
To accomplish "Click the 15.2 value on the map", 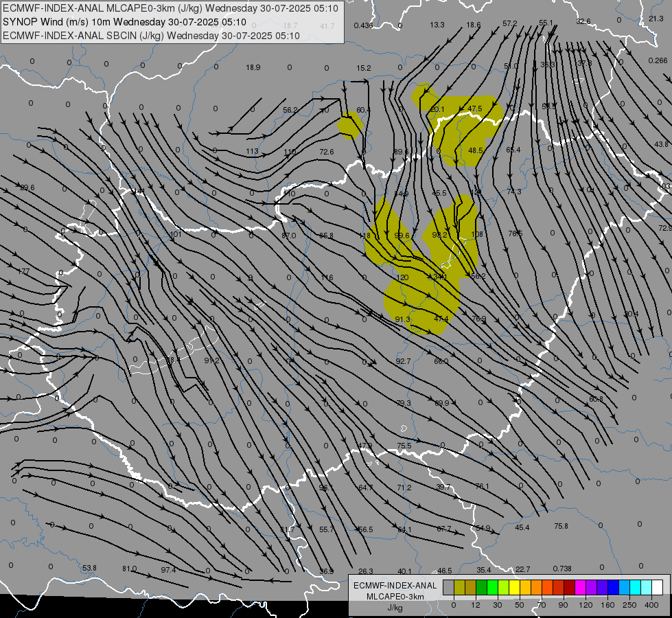I will [x=363, y=68].
